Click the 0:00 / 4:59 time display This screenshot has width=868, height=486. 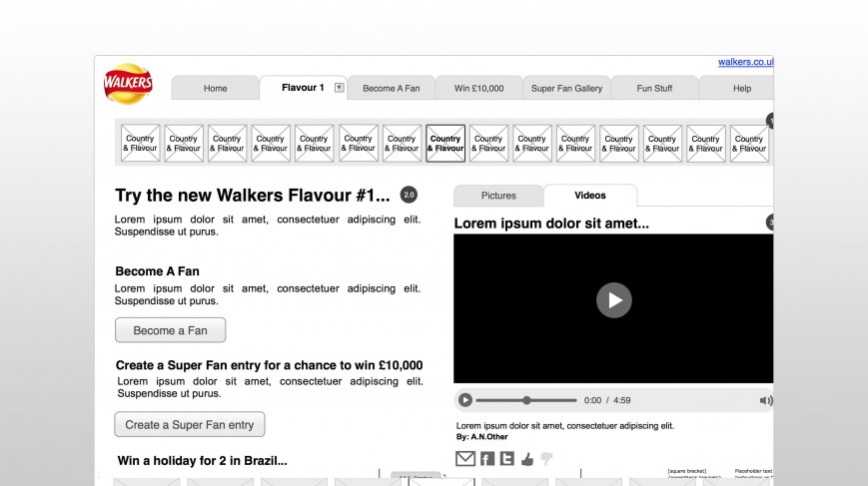[607, 400]
